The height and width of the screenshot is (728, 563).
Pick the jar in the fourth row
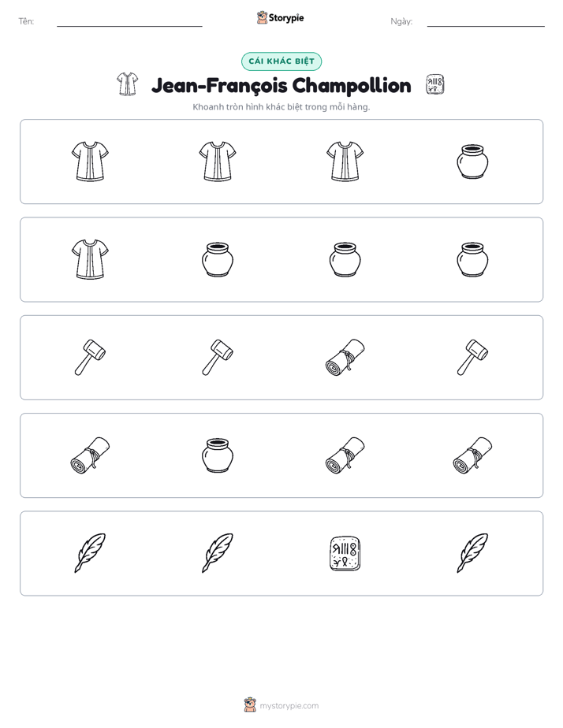click(218, 455)
